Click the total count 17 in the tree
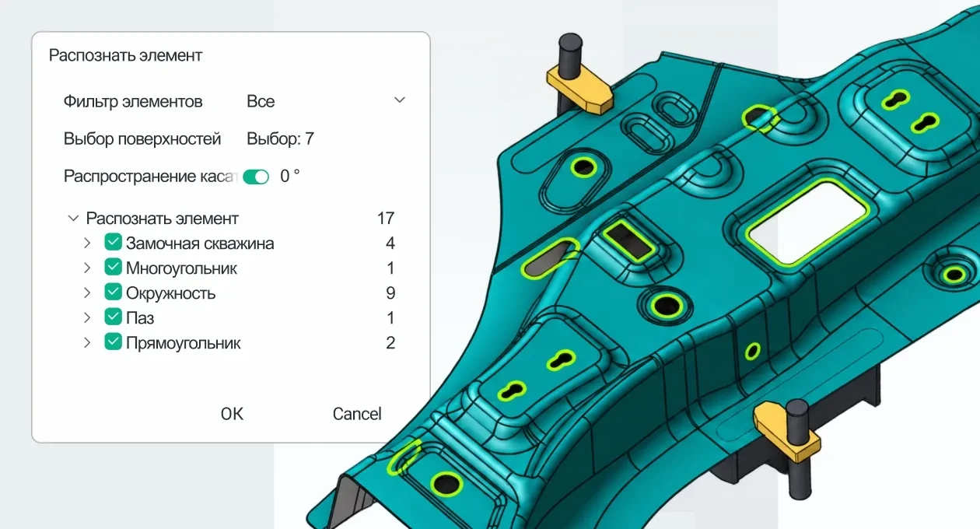The width and height of the screenshot is (980, 529). [x=386, y=219]
